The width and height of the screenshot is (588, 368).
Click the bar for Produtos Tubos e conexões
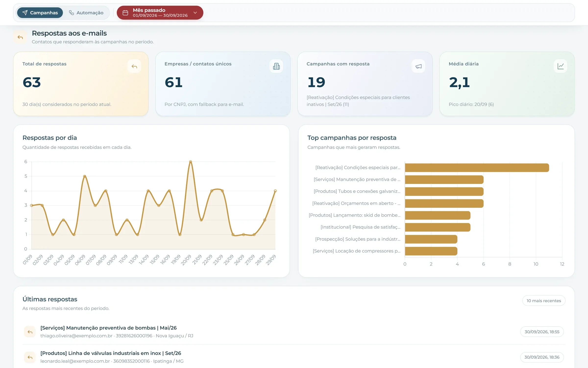(444, 192)
